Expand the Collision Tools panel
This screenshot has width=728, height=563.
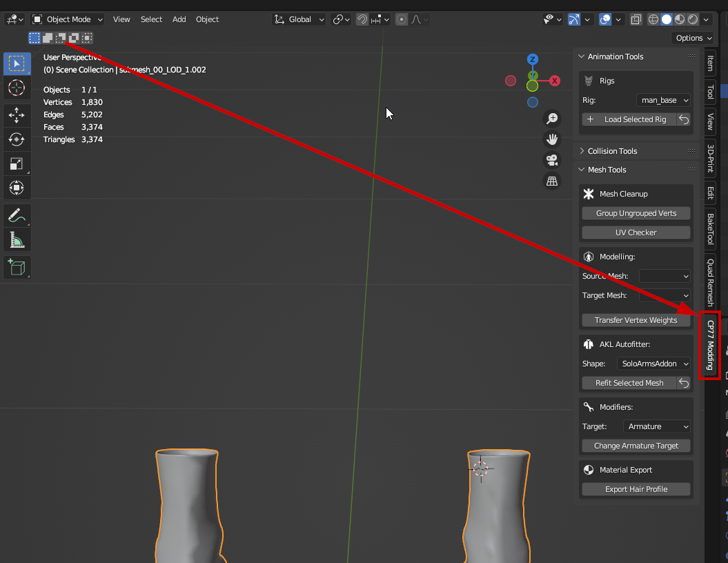(x=612, y=151)
